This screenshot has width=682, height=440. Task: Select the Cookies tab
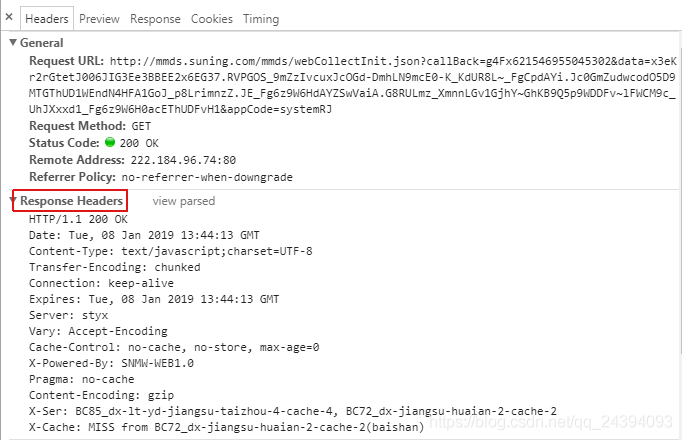tap(212, 19)
